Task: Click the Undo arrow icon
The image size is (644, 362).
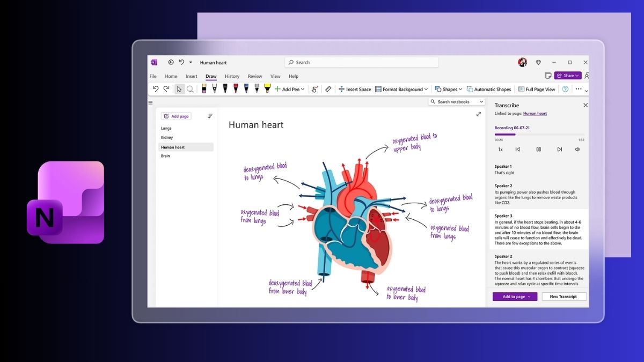Action: point(156,89)
